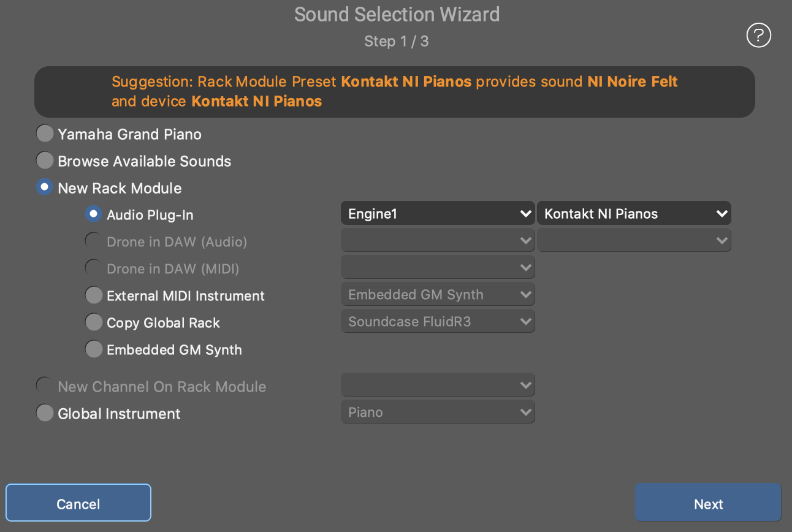Screen dimensions: 792x532
Task: Click the Cancel button
Action: [x=78, y=504]
